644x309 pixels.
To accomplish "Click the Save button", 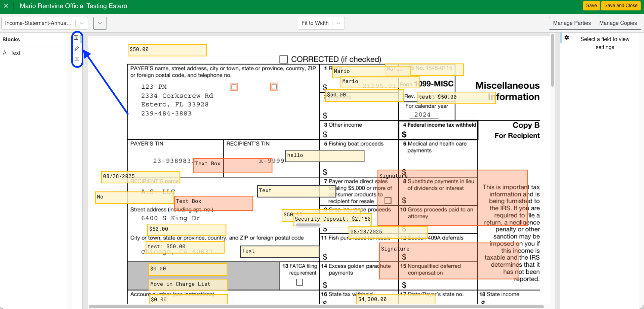I will click(x=591, y=6).
